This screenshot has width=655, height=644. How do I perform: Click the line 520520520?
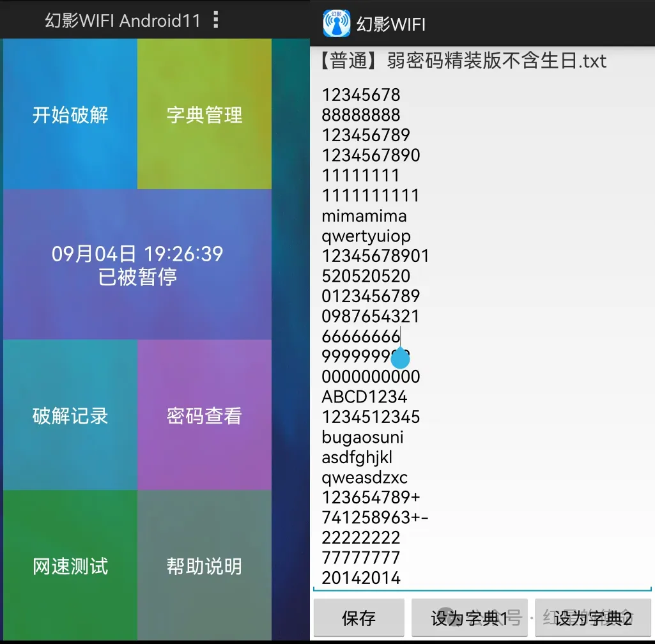coord(366,275)
